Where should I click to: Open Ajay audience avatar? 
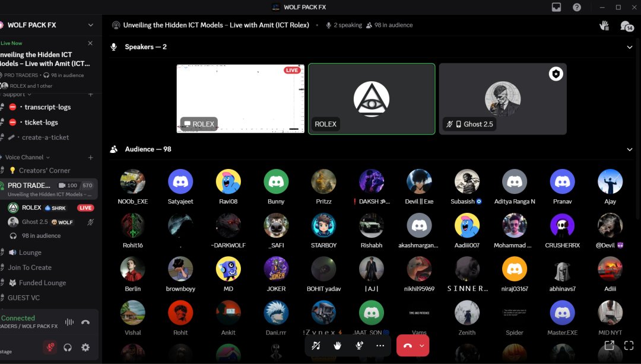(x=610, y=181)
